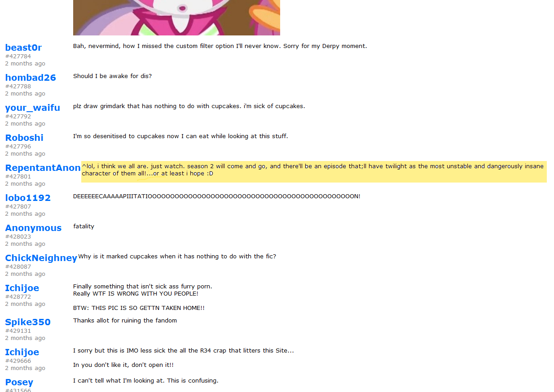Go to Roboshi's profile
The width and height of the screenshot is (554, 392).
point(24,138)
